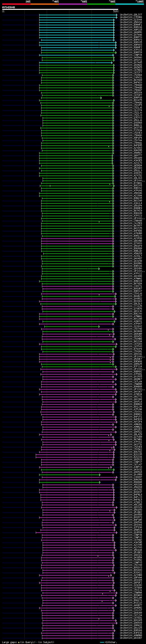Screen dimensions: 146x644
Task: Click the red 20% identity legend segment
Action: (16, 4)
